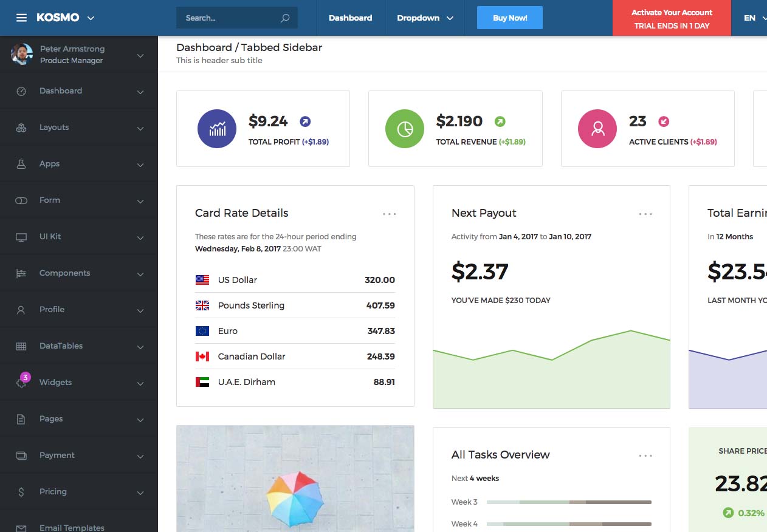
Task: Click the Total Revenue pie icon
Action: [405, 129]
